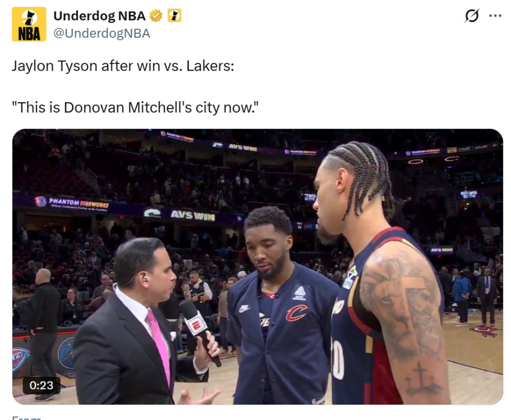This screenshot has width=511, height=420.
Task: Click the large AVS WIN banner in video
Action: 193,215
